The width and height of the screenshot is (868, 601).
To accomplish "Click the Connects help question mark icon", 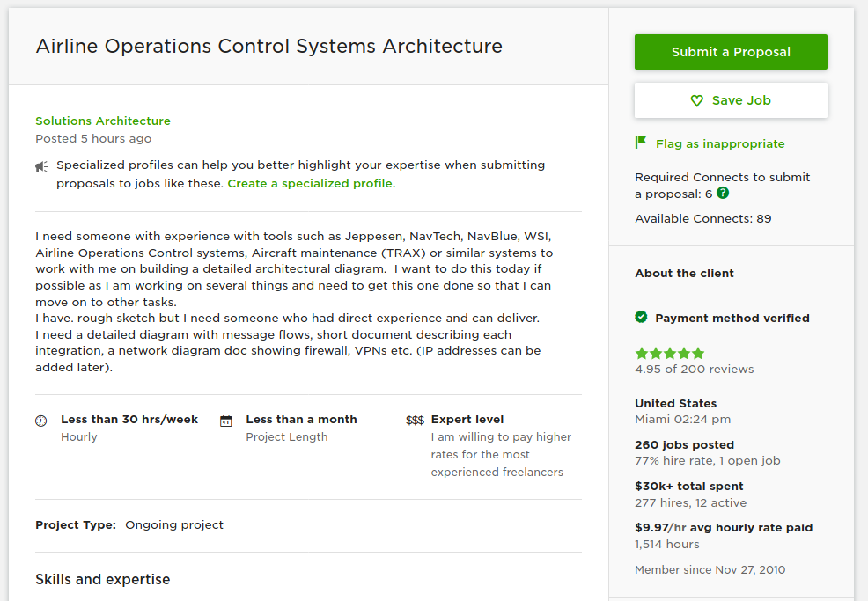I will pos(723,193).
